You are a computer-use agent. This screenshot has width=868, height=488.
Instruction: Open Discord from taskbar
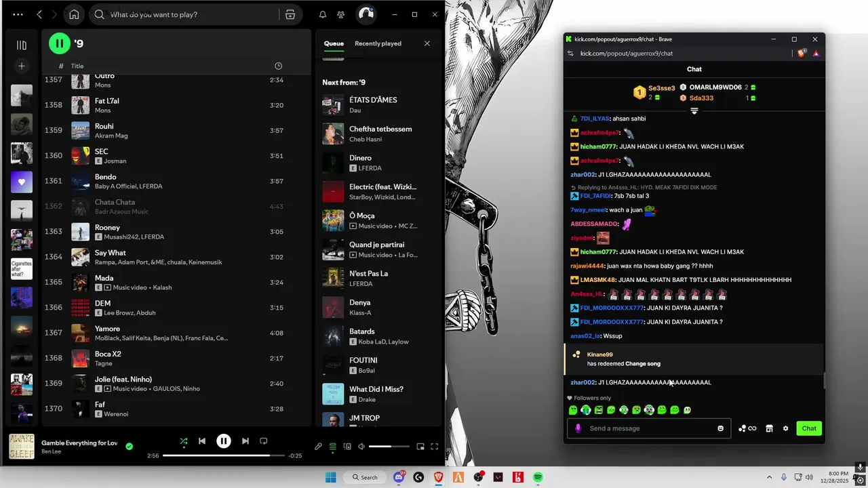(399, 477)
